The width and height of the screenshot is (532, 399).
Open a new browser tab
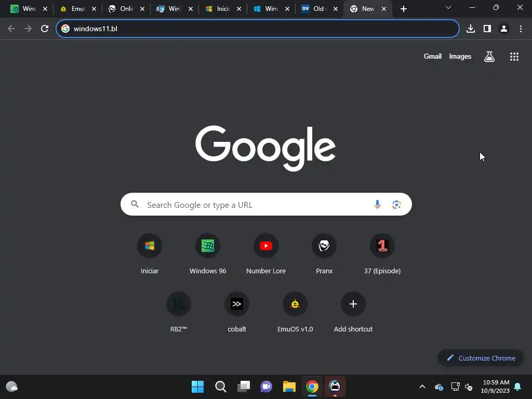click(403, 9)
